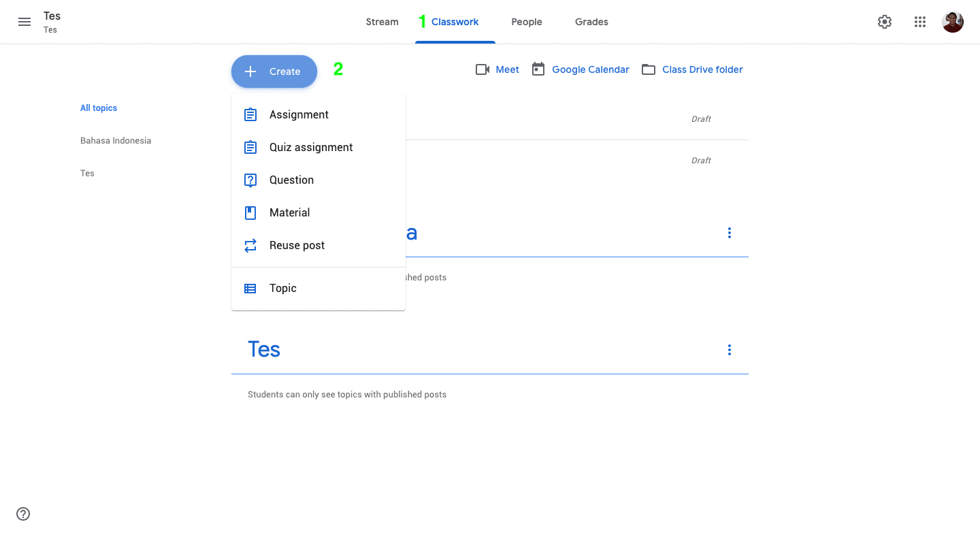This screenshot has width=980, height=537.
Task: Choose Assignment from the Create menu
Action: 318,114
